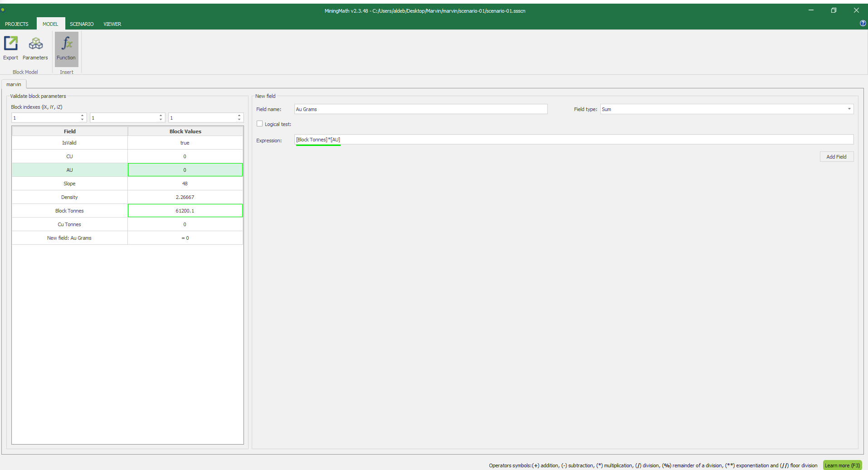
Task: Enable the Logical test checkbox
Action: [x=260, y=124]
